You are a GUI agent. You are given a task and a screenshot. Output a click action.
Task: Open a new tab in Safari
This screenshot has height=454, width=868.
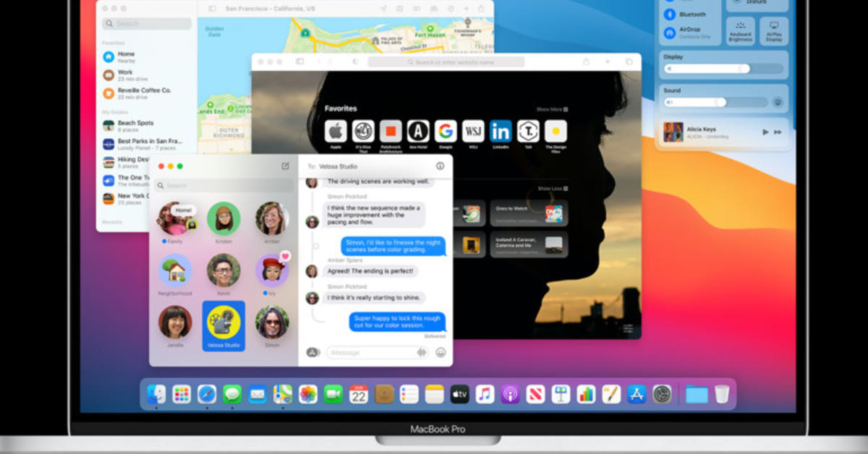(608, 62)
